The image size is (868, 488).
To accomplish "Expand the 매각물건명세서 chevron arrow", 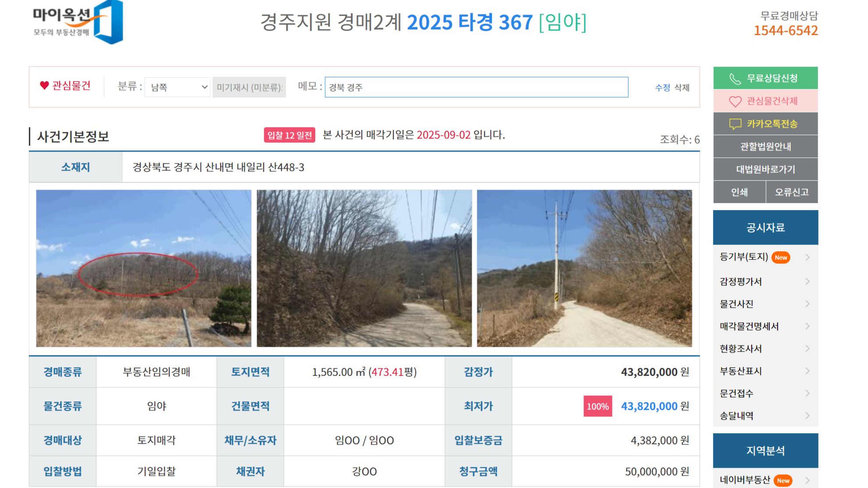I will [807, 326].
